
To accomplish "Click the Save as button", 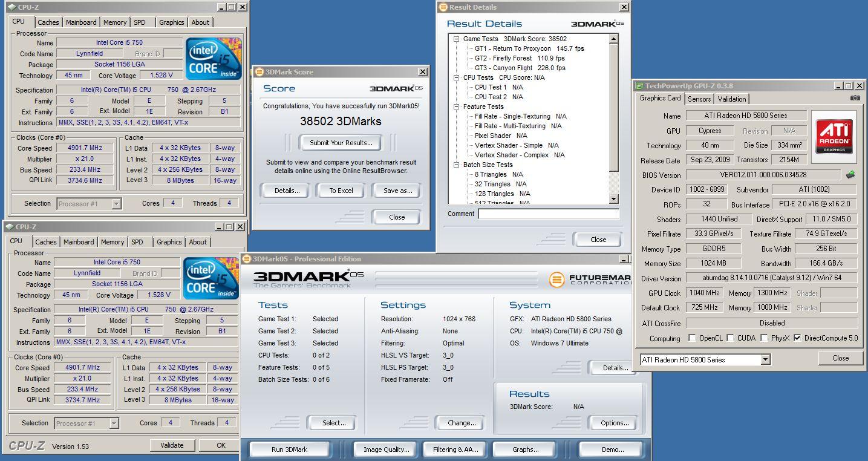I will [x=397, y=191].
